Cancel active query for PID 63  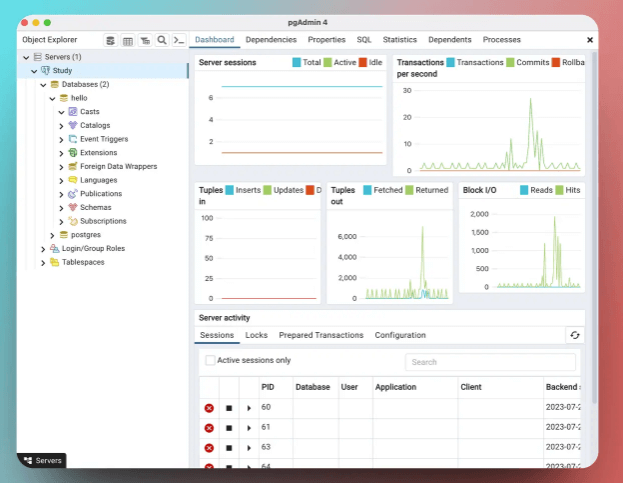click(x=229, y=448)
